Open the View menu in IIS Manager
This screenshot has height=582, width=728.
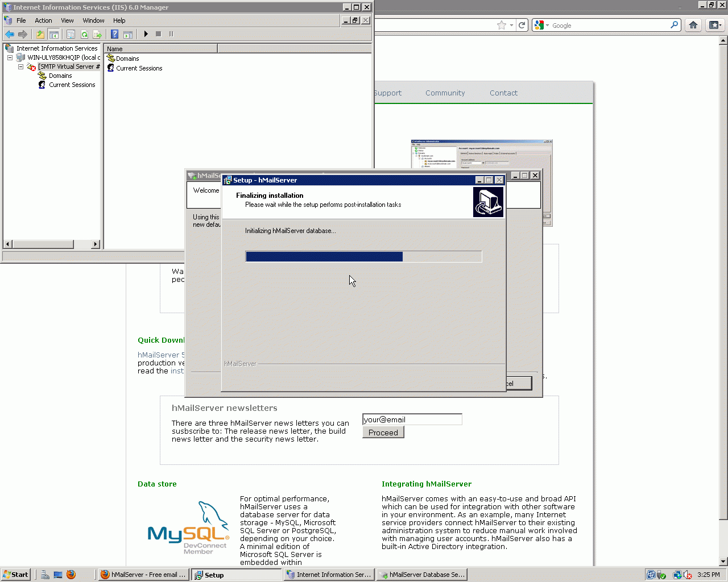[67, 20]
